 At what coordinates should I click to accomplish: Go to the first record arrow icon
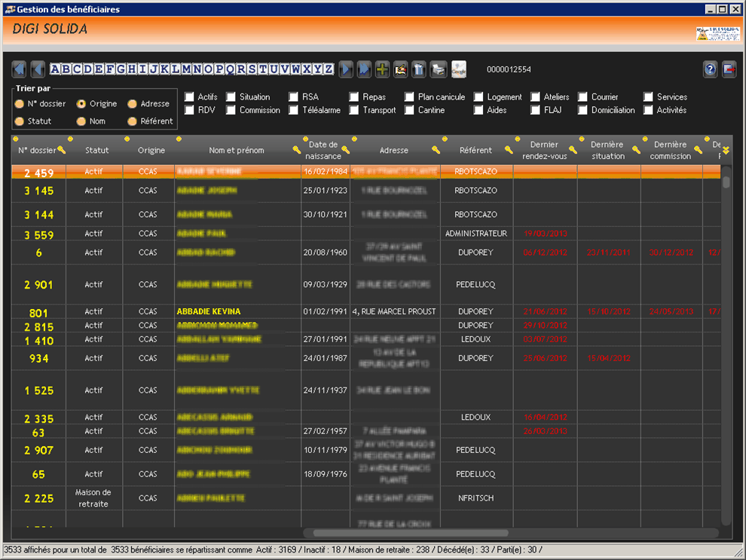click(x=20, y=69)
